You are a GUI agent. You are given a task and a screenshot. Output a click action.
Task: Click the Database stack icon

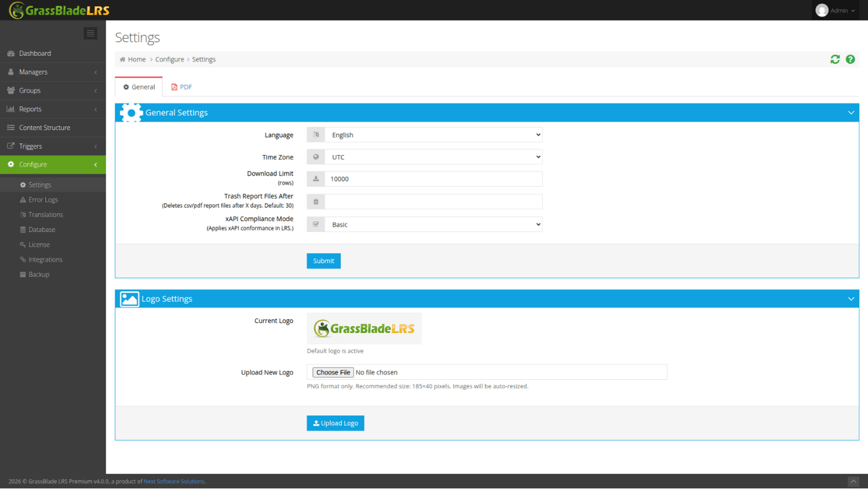(x=23, y=230)
